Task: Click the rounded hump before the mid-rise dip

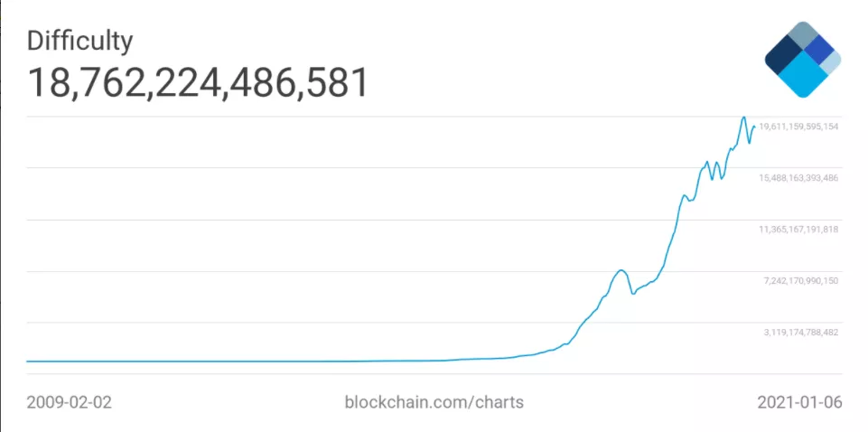Action: point(621,270)
